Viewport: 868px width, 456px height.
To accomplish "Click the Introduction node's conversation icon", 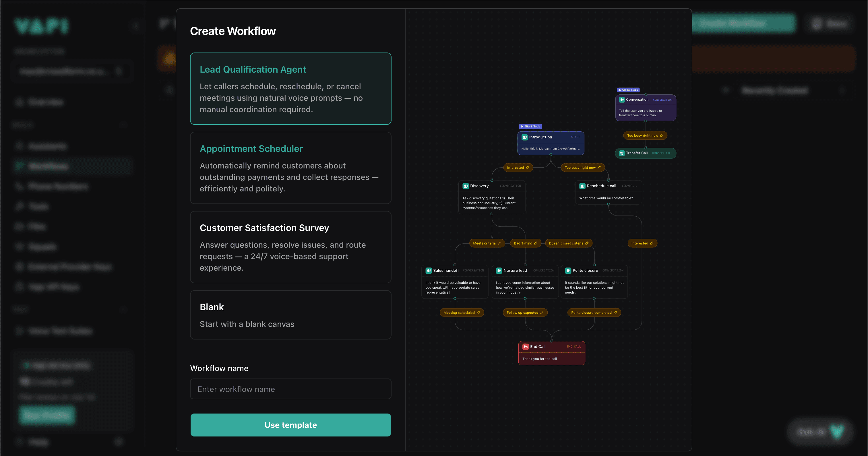I will click(525, 137).
